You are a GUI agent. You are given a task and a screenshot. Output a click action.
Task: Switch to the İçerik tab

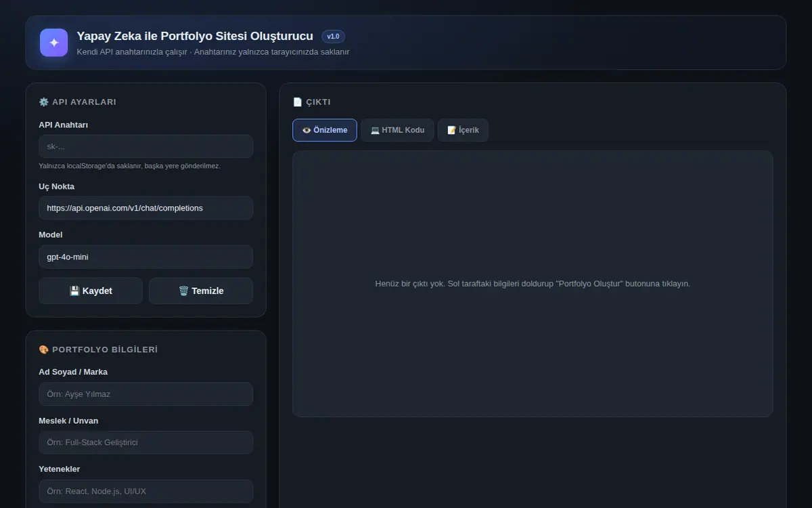pos(463,130)
